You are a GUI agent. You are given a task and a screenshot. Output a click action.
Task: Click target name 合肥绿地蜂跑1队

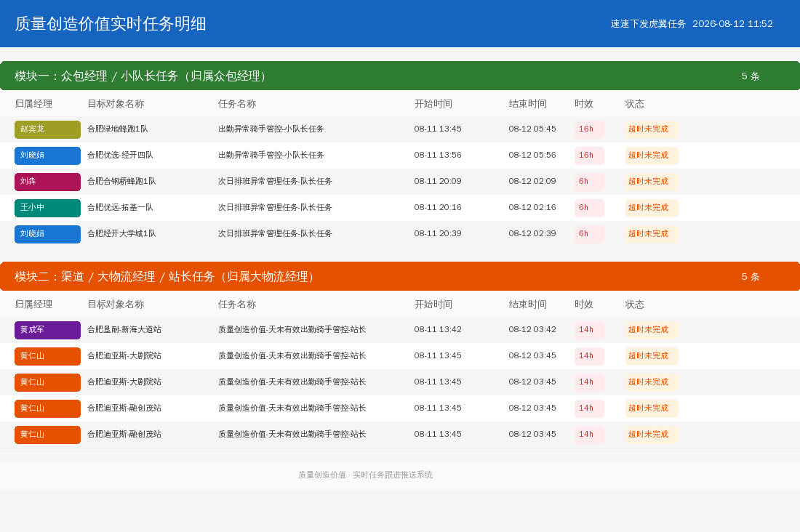coord(117,129)
